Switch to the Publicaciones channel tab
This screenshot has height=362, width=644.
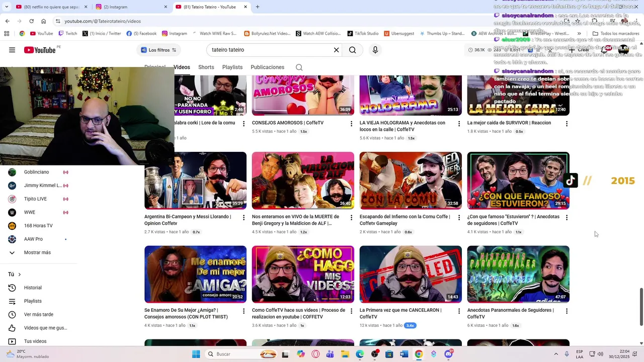click(x=267, y=67)
